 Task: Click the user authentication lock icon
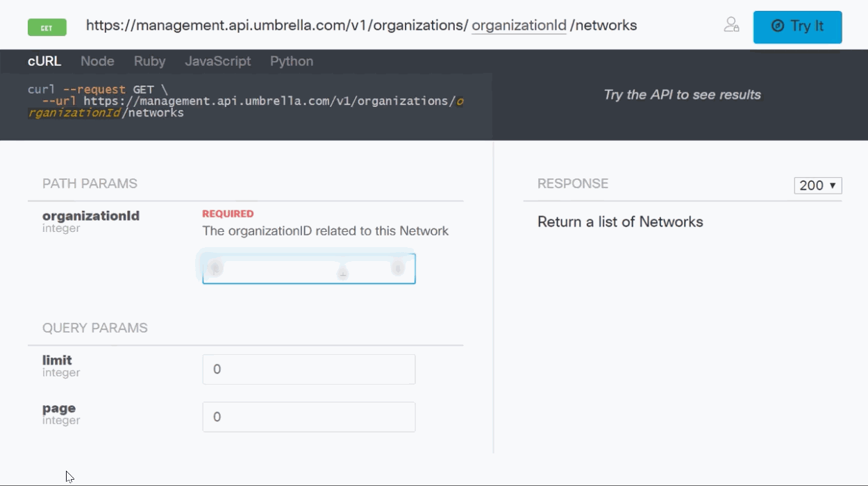(x=731, y=26)
